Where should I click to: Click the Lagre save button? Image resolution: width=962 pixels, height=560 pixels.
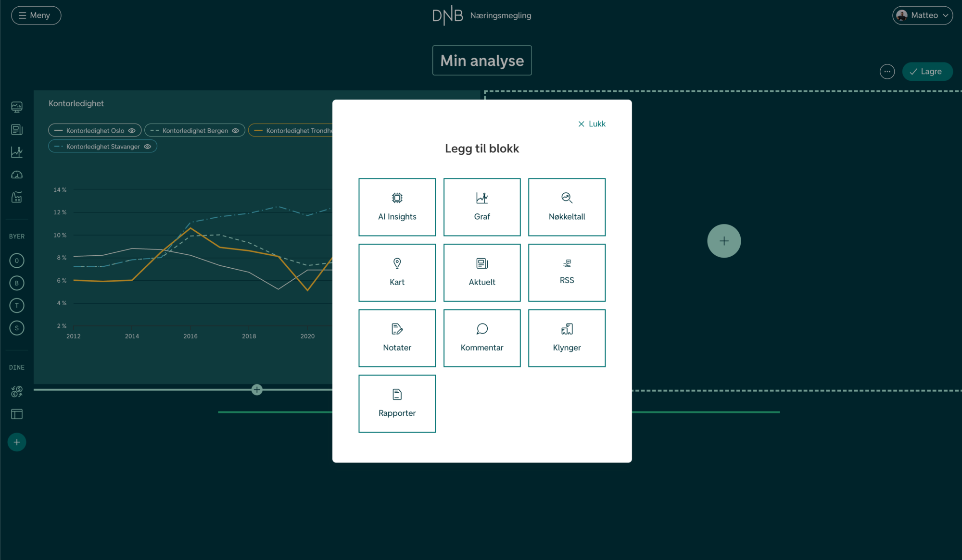(927, 72)
